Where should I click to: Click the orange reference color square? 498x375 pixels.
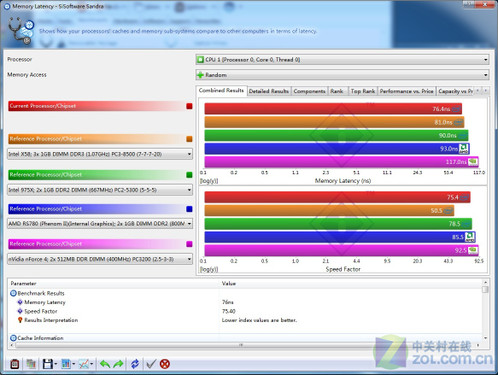pyautogui.click(x=189, y=139)
